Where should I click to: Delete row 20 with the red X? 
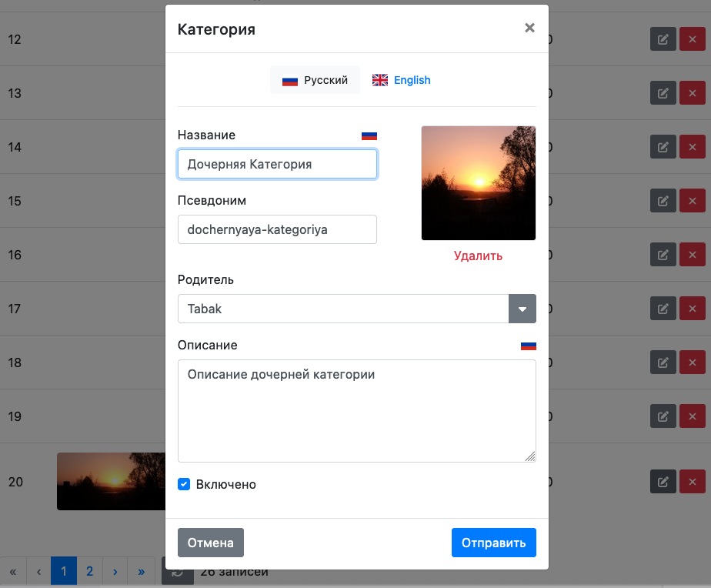692,481
